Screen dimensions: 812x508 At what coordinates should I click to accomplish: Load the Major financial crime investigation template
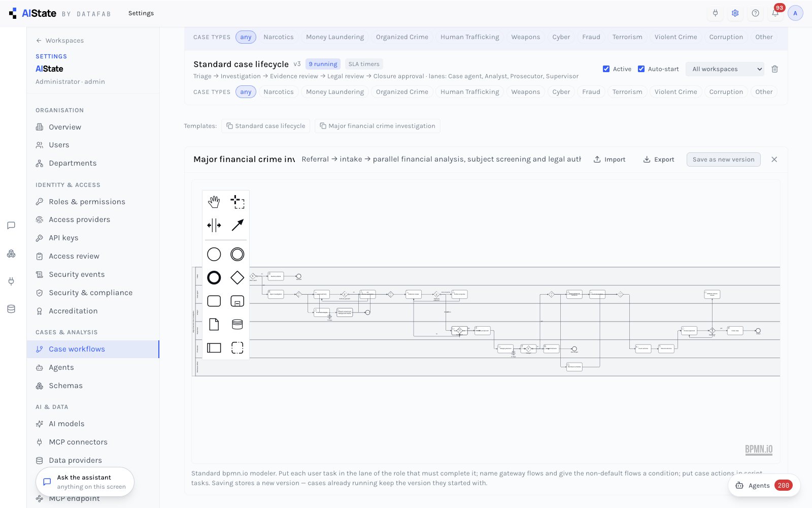(x=378, y=126)
